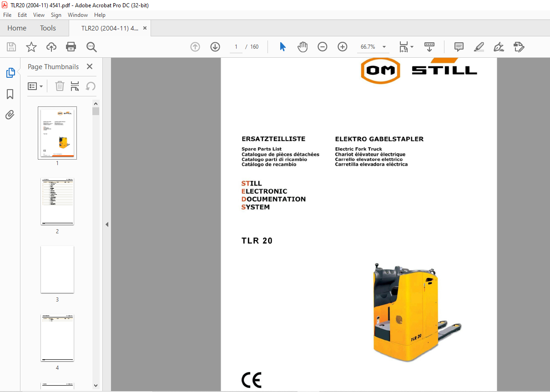Select page 1 thumbnail
The height and width of the screenshot is (392, 550).
click(x=57, y=133)
